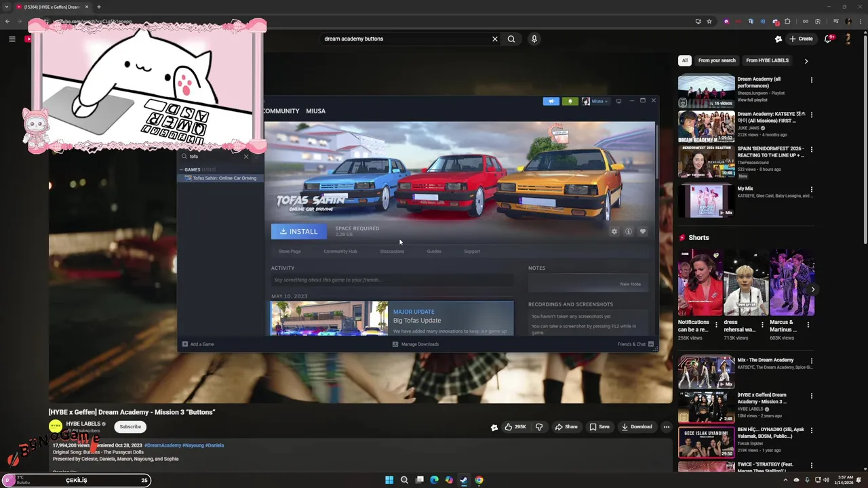Screen dimensions: 868x488
Task: Search with your voice microphone icon
Action: pyautogui.click(x=534, y=39)
